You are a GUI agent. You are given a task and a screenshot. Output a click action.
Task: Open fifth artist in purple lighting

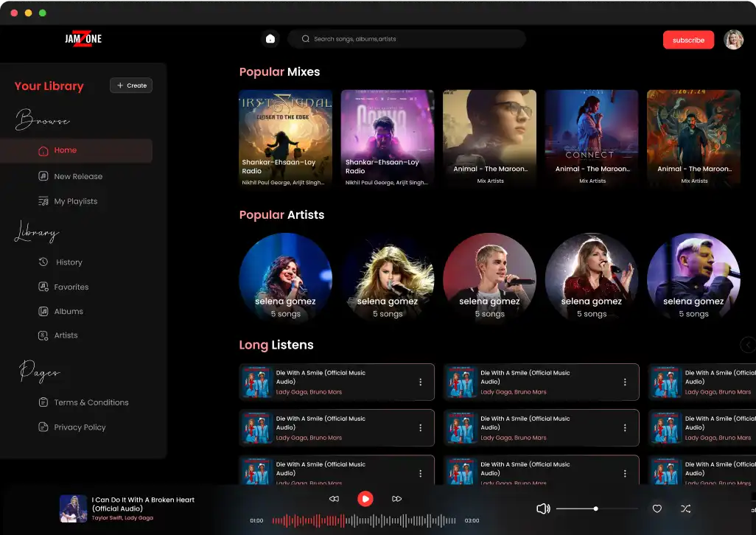693,278
